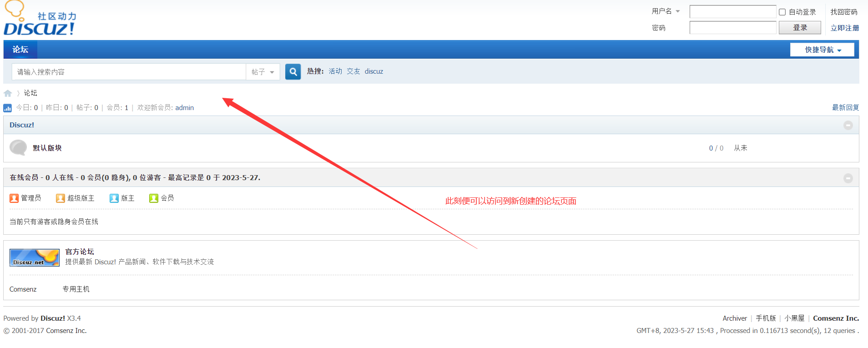Click the 登录 button
The image size is (868, 348).
pos(800,28)
